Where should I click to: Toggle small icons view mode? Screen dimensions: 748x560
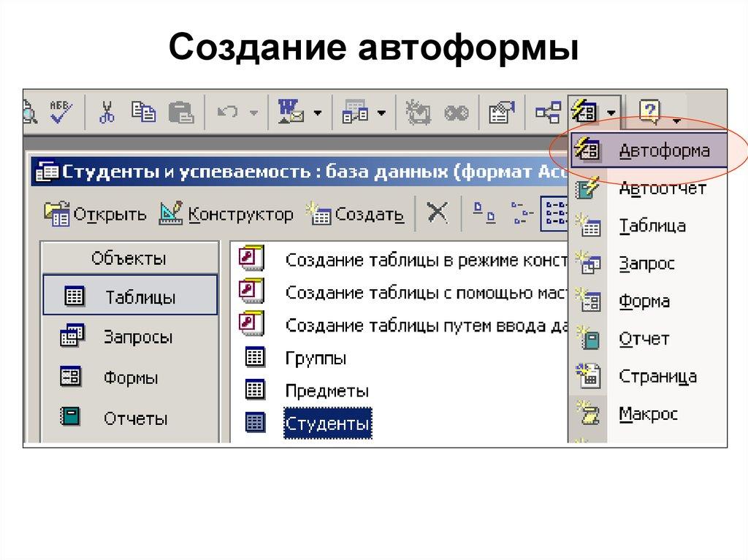[520, 212]
